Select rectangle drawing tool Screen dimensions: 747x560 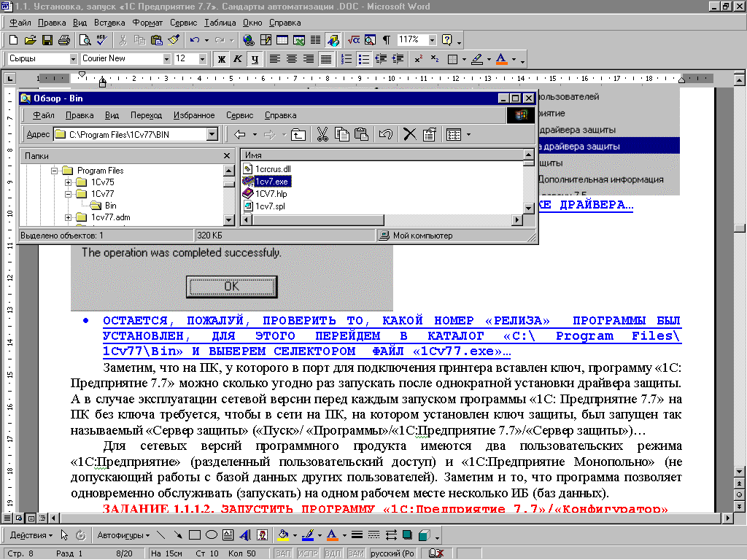pyautogui.click(x=194, y=535)
